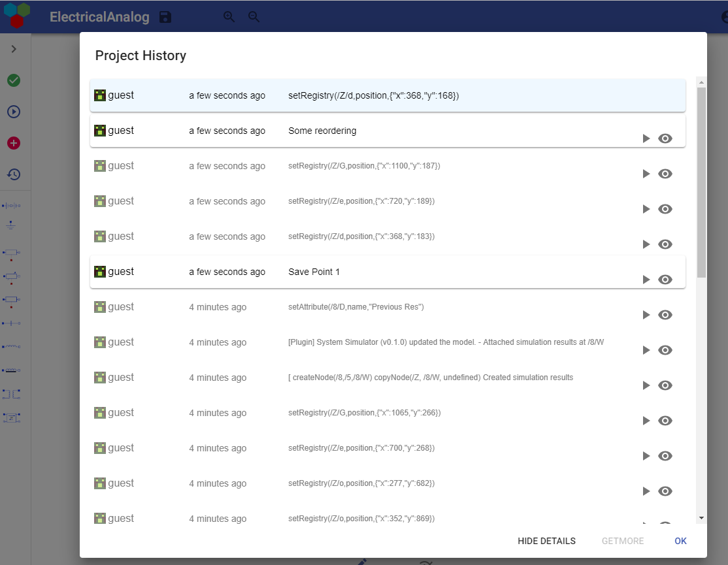
Task: Eye icon for setAttribute Previous Res row
Action: (665, 315)
